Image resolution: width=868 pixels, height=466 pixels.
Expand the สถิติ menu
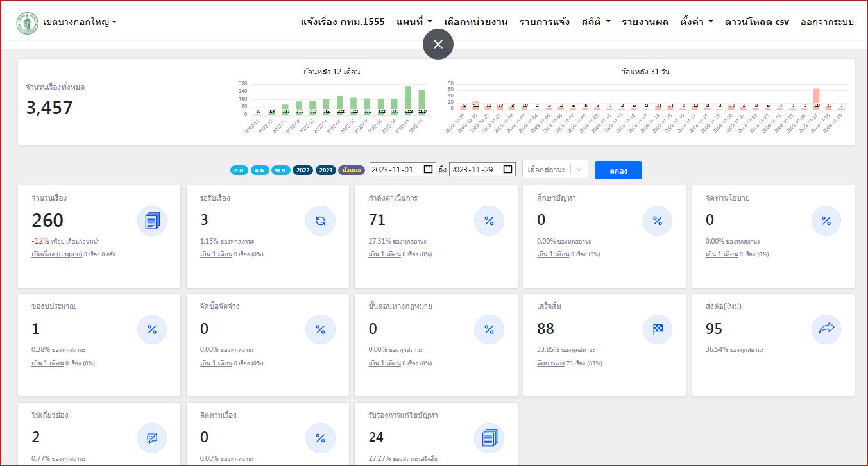point(595,22)
